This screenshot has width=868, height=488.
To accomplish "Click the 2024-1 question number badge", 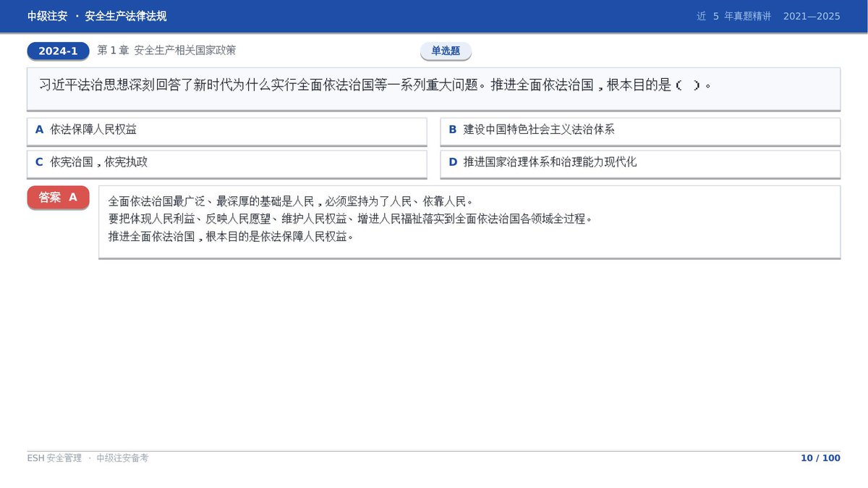I will click(58, 51).
